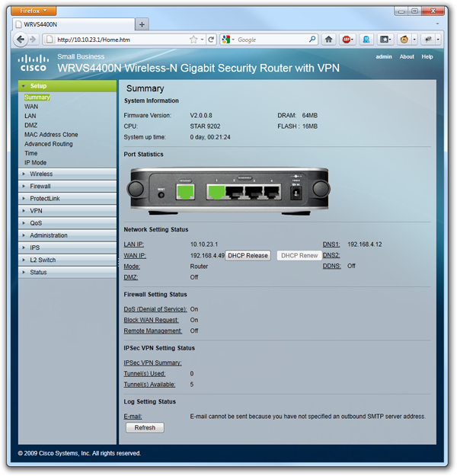Viewport: 457px width, 476px height.
Task: Click the admin link in header
Action: pos(384,57)
